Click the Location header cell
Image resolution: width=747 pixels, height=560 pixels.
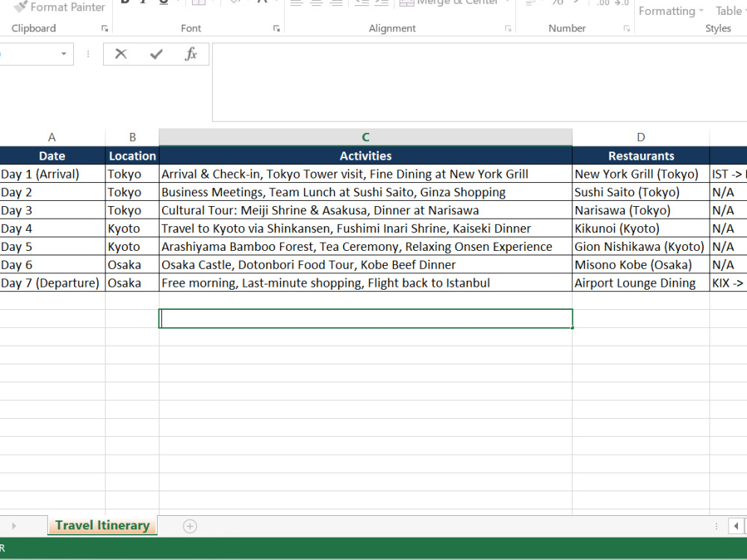point(132,156)
